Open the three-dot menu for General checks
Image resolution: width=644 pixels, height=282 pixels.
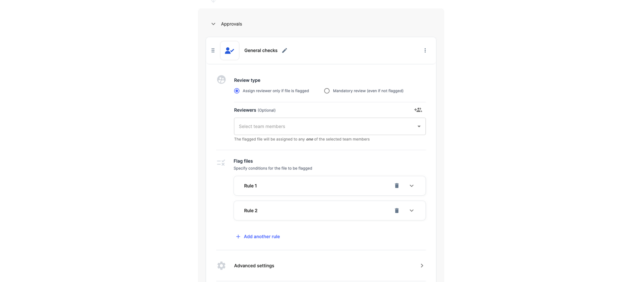425,51
